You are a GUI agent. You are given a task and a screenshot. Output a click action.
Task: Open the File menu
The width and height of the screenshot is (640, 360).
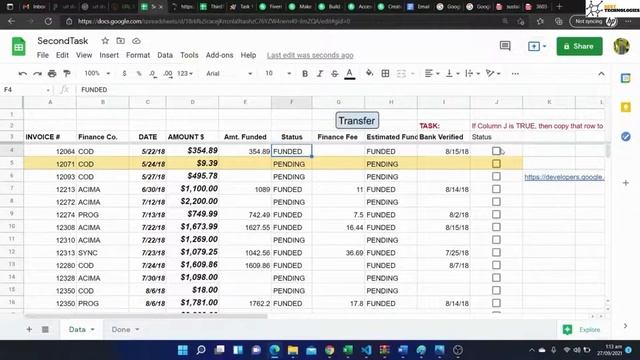pos(42,55)
